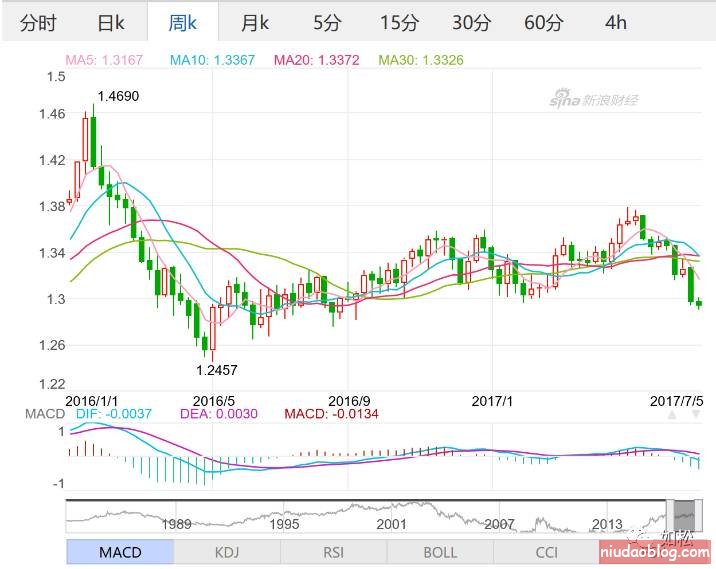
Task: Click the 2016/1/1 start date label
Action: 92,401
